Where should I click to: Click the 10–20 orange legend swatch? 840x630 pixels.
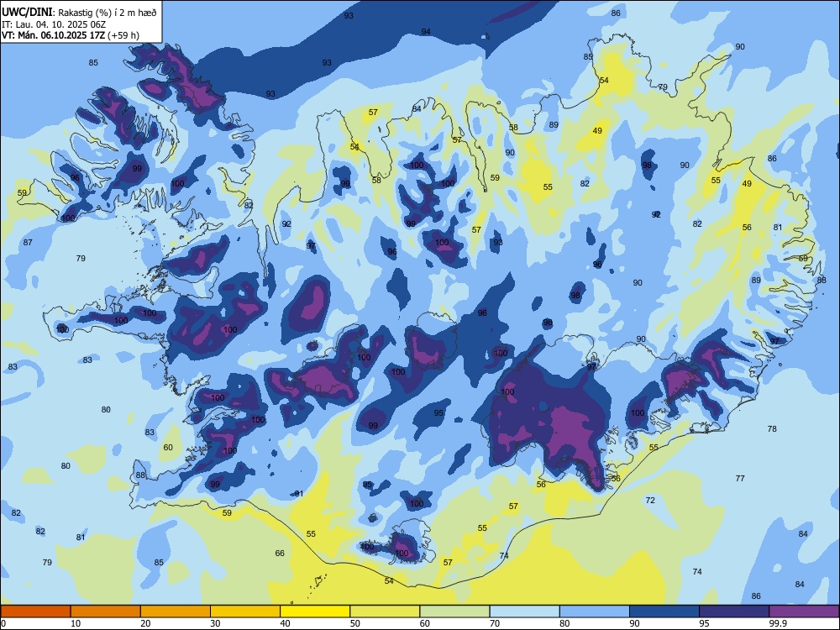(106, 612)
